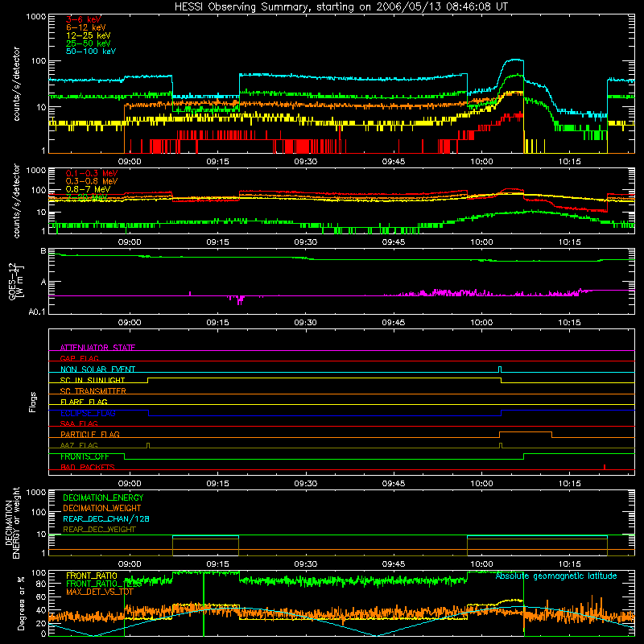Screen dimensions: 644x644
Task: Click the red BAD_PACKETS spike after 10:15
Action: 605,467
